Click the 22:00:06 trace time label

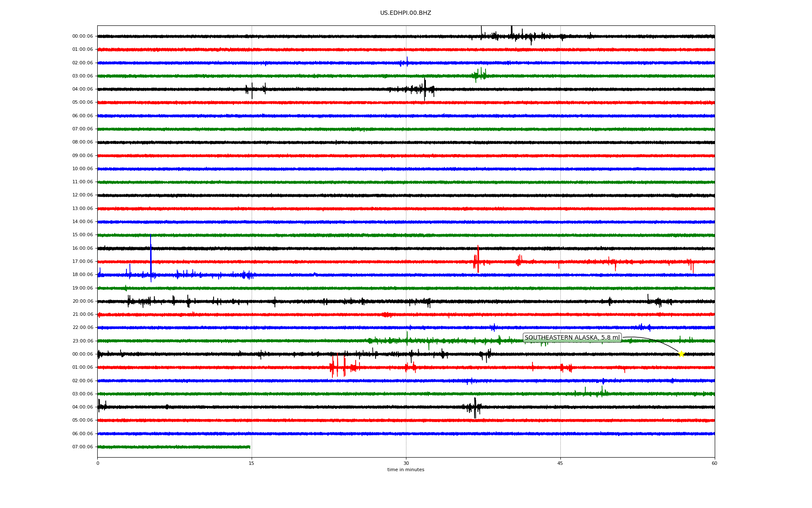click(x=82, y=328)
